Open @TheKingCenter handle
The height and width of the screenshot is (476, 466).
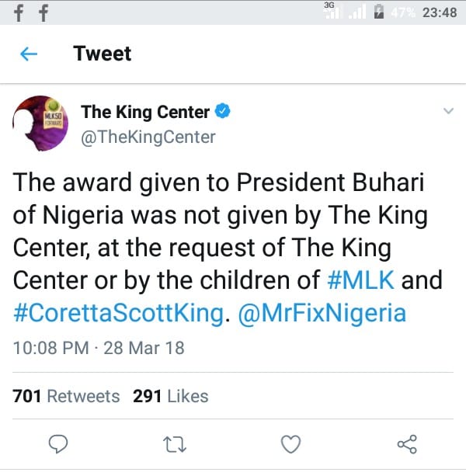(x=148, y=137)
